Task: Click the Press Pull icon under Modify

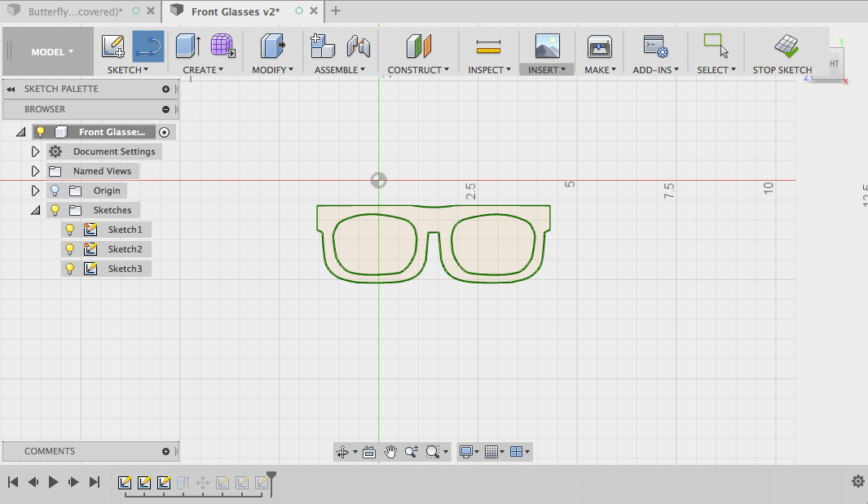Action: [271, 46]
